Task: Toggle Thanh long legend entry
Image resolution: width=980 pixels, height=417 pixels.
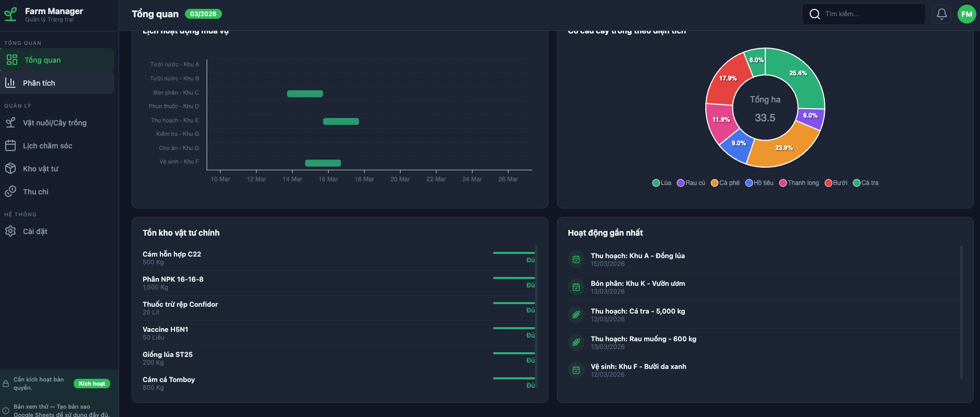Action: [799, 183]
